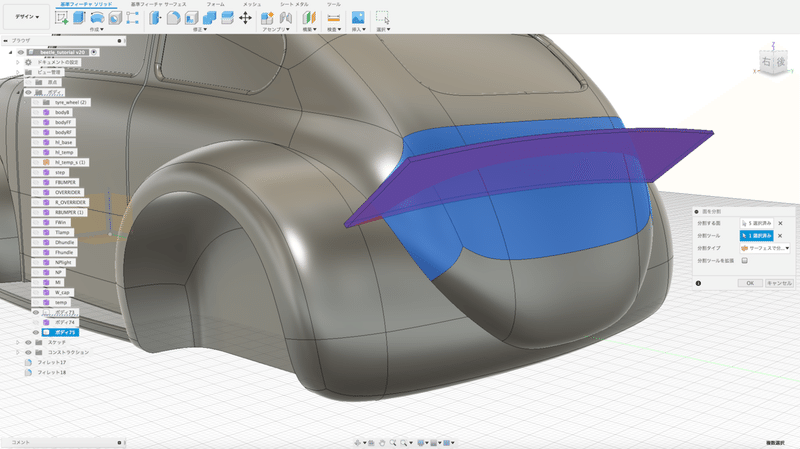The image size is (800, 449).
Task: Switch to the サーフェス tab
Action: (x=159, y=4)
